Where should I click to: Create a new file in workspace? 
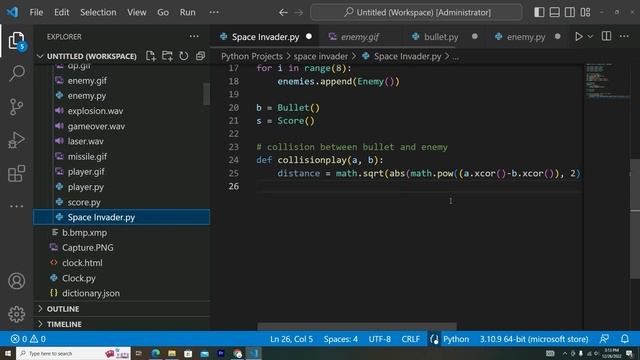coord(151,56)
